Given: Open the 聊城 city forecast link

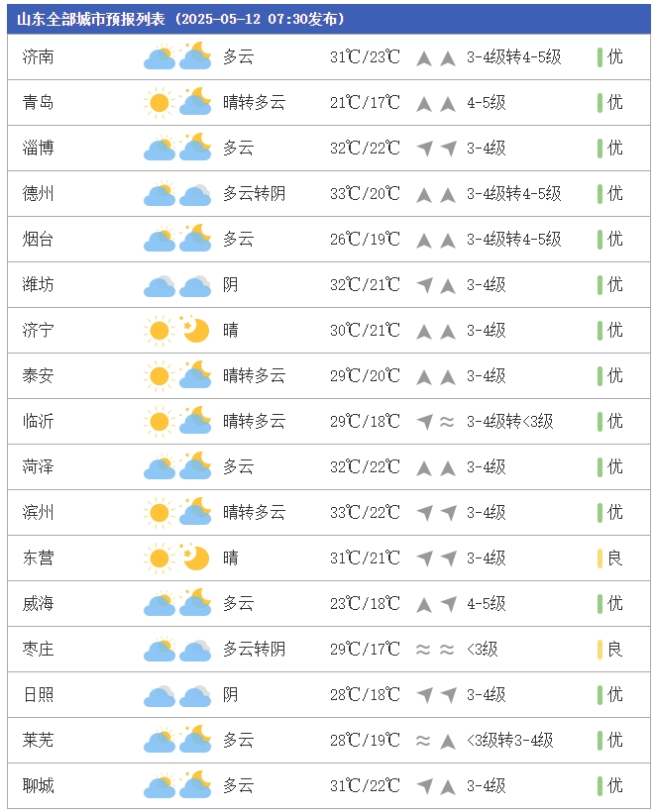Looking at the screenshot, I should click(39, 786).
